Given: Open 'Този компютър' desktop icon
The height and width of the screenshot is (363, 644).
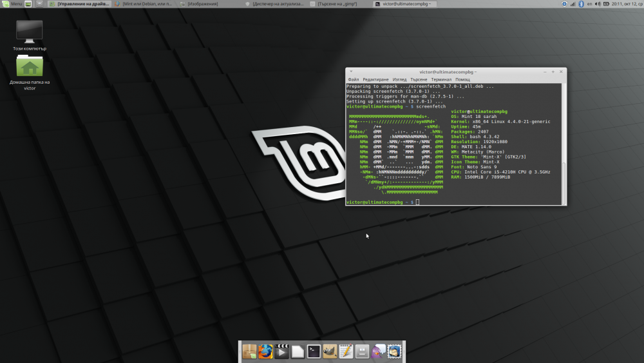Looking at the screenshot, I should (29, 35).
